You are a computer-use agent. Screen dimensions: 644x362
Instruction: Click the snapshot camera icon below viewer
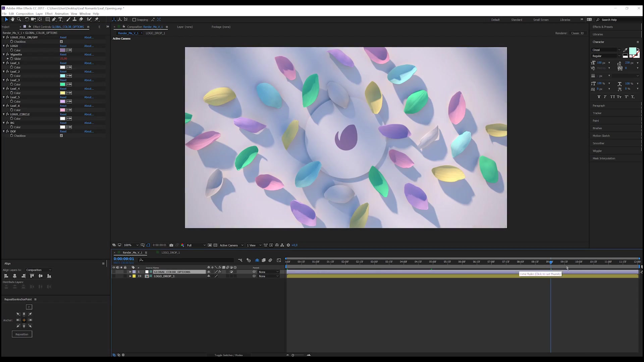click(x=171, y=245)
